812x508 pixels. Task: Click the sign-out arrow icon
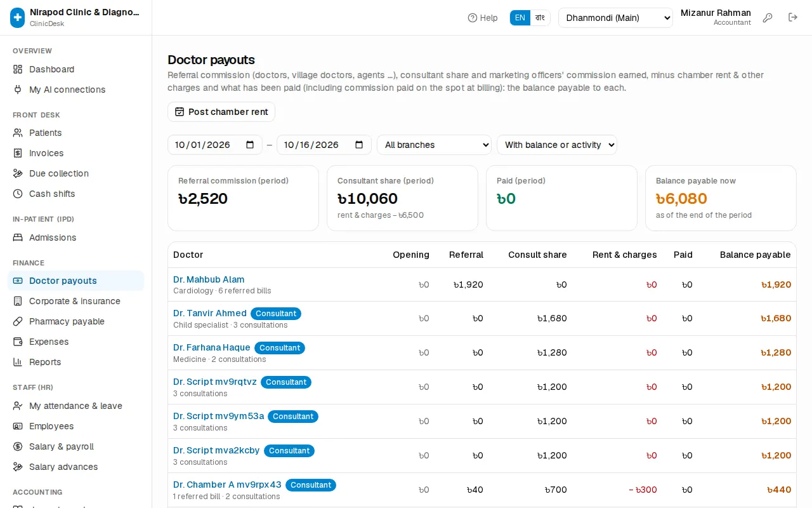pyautogui.click(x=793, y=18)
